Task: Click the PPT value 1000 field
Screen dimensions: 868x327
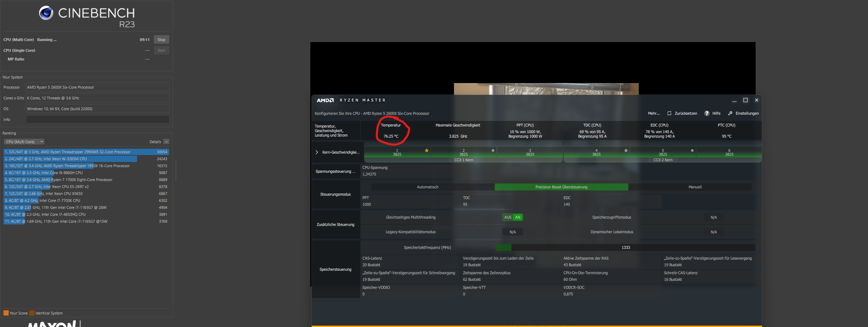Action: tap(367, 204)
